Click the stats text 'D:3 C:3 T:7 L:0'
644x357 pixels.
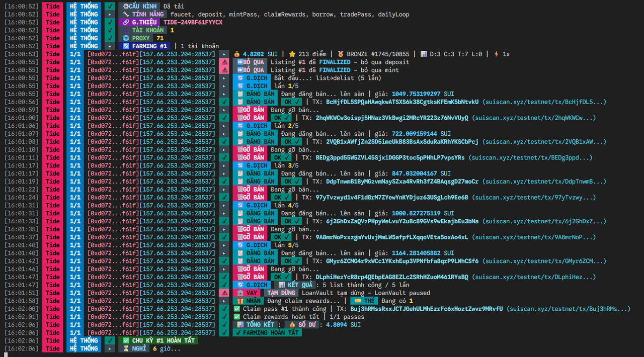point(457,54)
